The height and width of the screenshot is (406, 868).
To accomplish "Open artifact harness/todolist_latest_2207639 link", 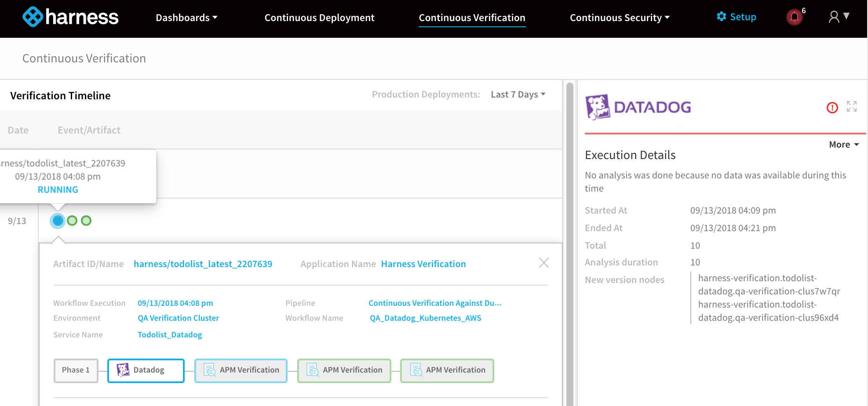I will point(203,264).
